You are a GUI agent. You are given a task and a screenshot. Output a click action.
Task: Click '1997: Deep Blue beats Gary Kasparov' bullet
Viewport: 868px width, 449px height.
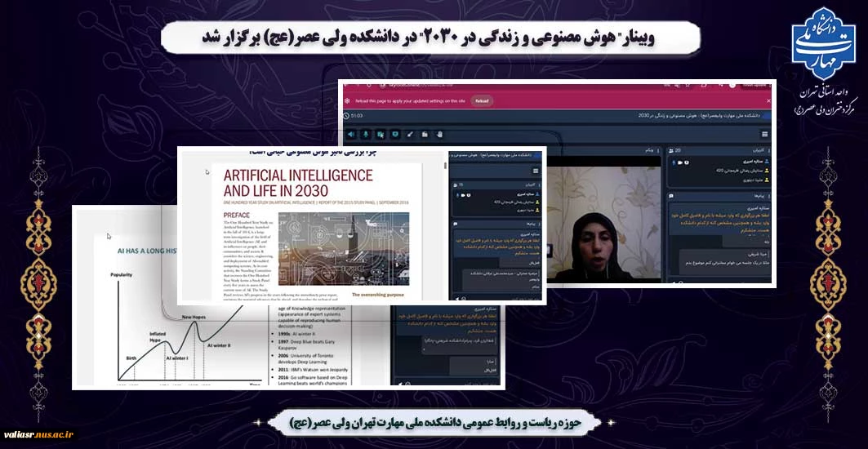pyautogui.click(x=309, y=345)
